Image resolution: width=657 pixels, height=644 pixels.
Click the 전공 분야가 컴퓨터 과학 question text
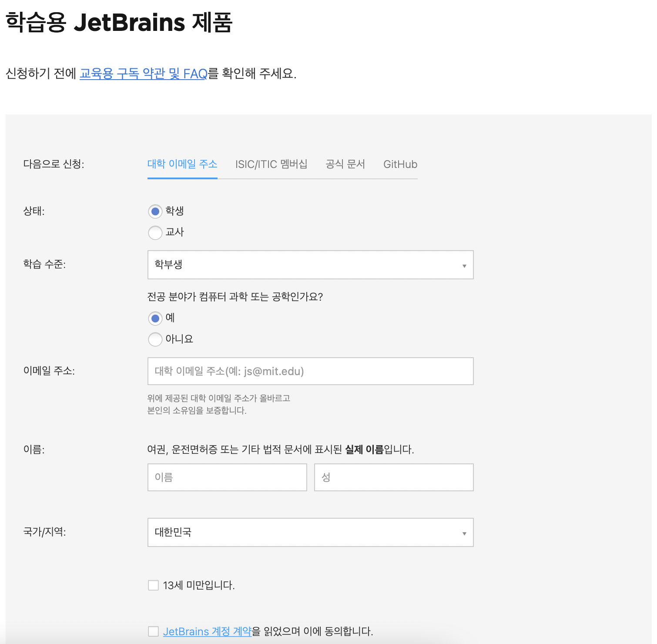tap(235, 297)
